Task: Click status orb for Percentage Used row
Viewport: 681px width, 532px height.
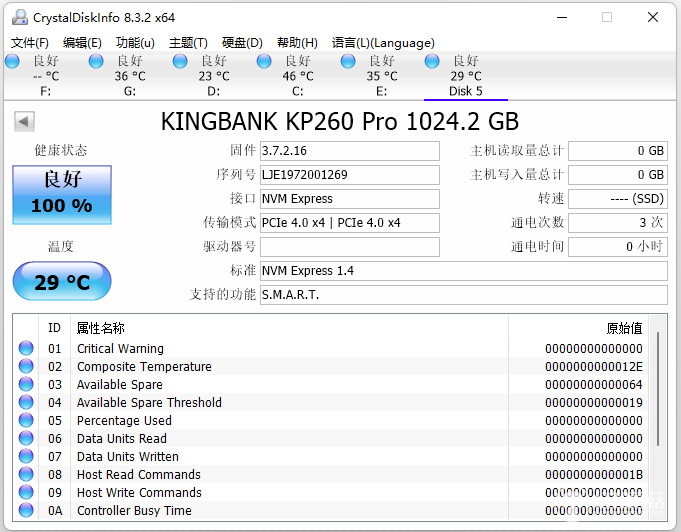Action: tap(26, 420)
